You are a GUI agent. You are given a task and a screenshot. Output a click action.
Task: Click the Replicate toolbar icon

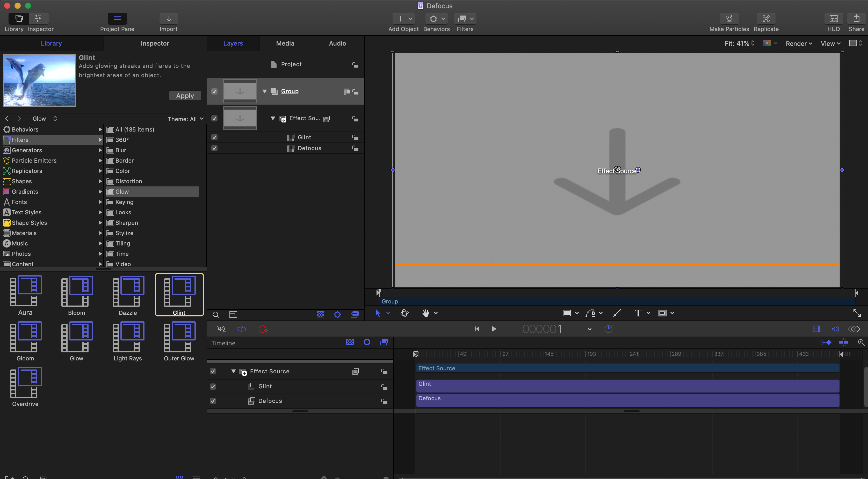pyautogui.click(x=766, y=19)
